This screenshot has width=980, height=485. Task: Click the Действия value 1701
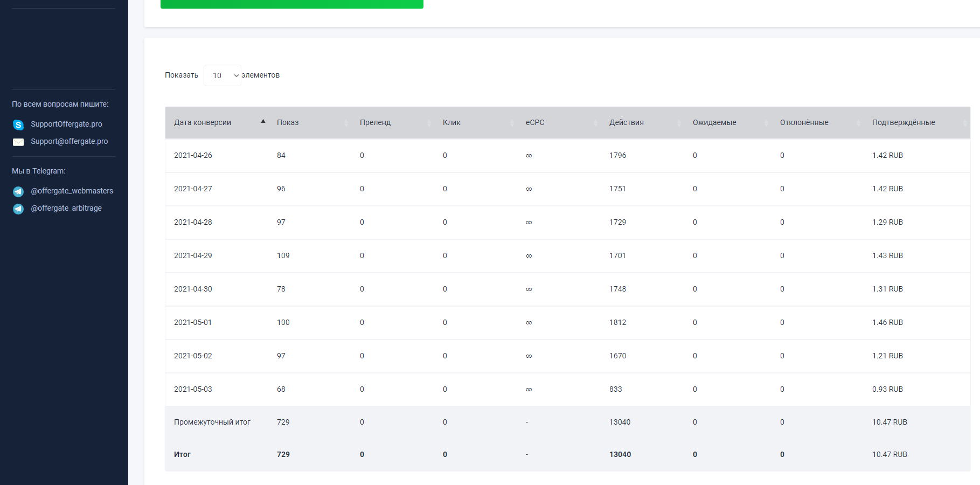click(x=618, y=255)
